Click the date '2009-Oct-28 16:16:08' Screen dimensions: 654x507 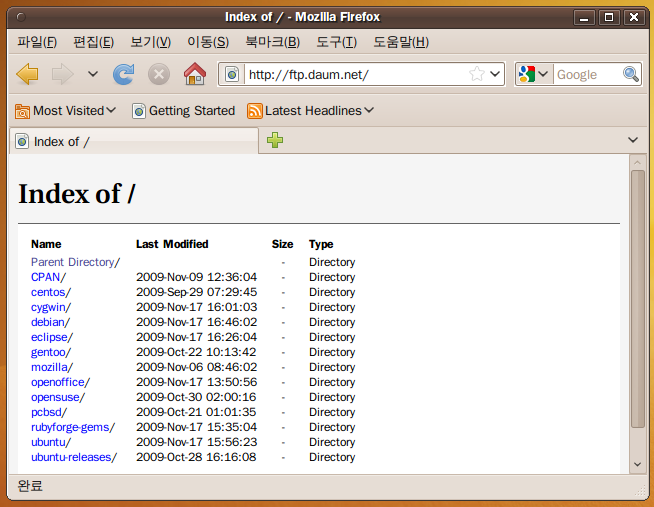(x=196, y=457)
